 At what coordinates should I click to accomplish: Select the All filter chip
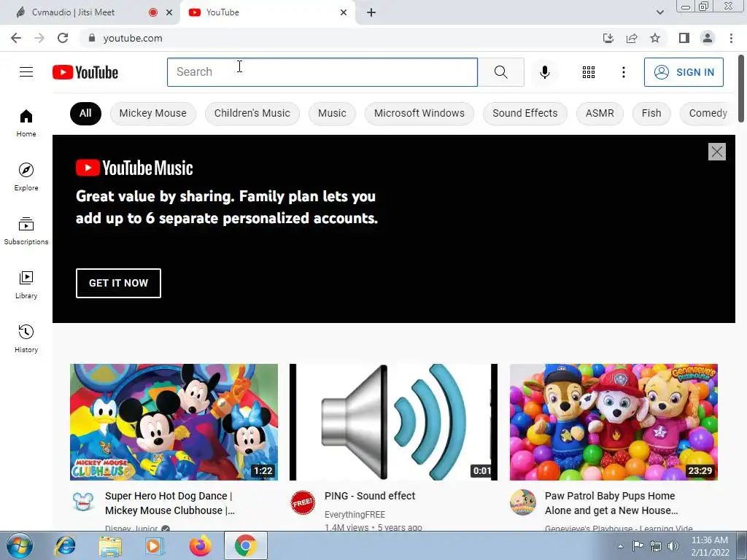click(85, 113)
